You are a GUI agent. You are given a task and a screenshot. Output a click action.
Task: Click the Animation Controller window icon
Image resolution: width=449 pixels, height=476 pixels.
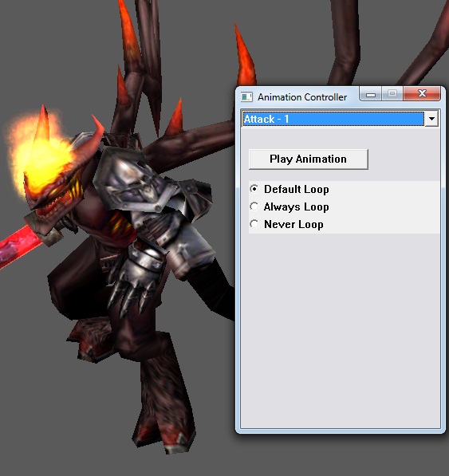246,97
